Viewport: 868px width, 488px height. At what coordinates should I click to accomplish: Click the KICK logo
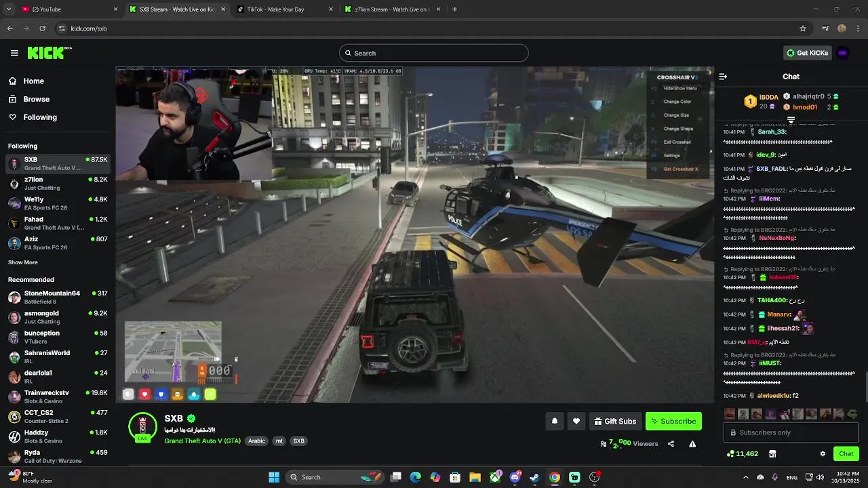click(50, 53)
